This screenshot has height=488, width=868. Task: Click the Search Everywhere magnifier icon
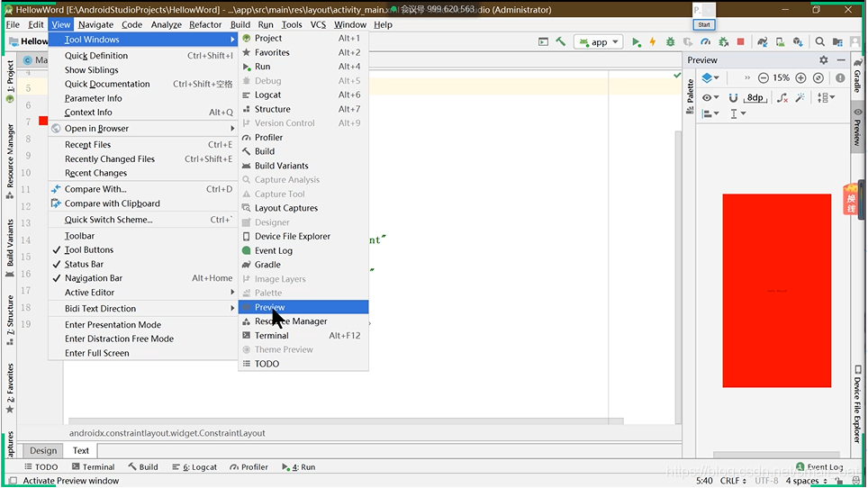pyautogui.click(x=820, y=42)
